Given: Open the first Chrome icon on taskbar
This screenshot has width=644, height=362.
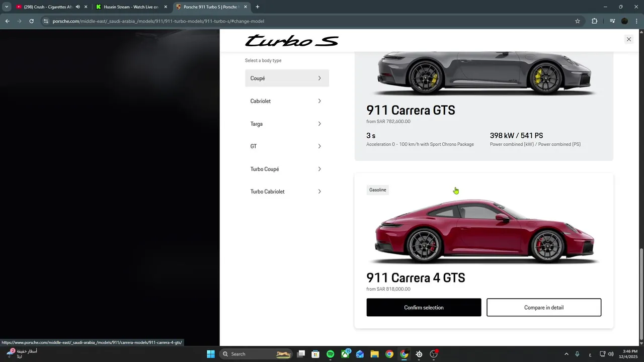Looking at the screenshot, I should [x=389, y=354].
